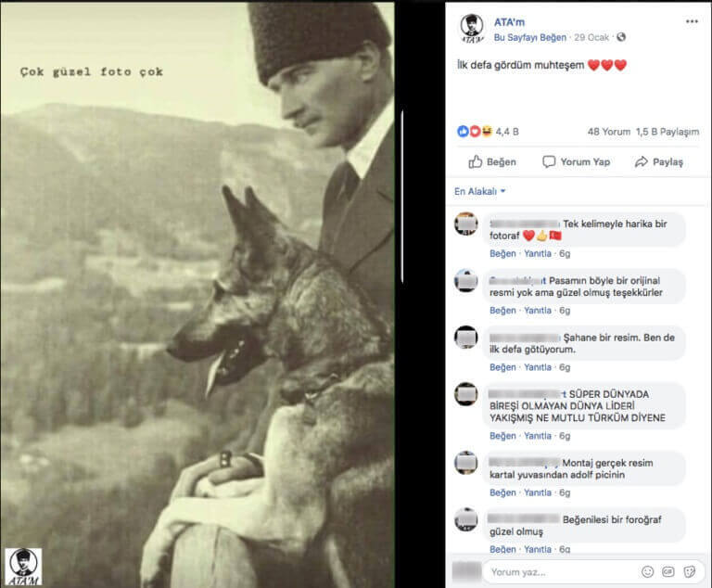Image resolution: width=712 pixels, height=588 pixels.
Task: Open the 48 Yorum comments count
Action: tap(609, 132)
